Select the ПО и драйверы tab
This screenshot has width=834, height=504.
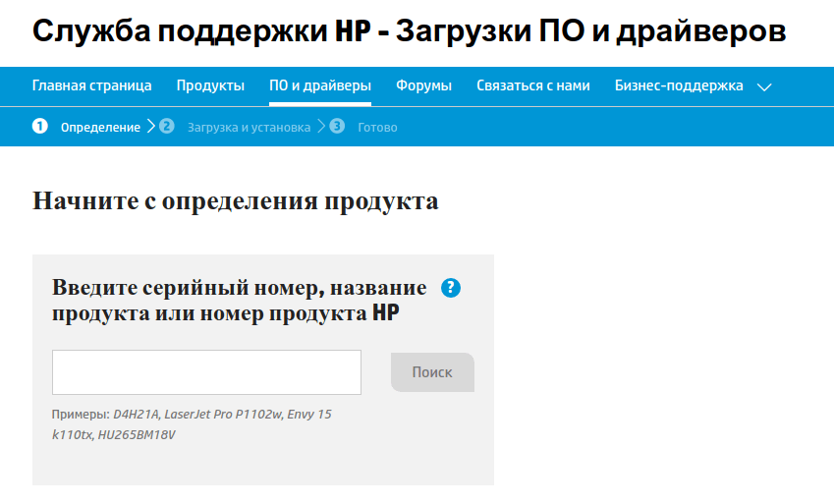click(x=320, y=85)
